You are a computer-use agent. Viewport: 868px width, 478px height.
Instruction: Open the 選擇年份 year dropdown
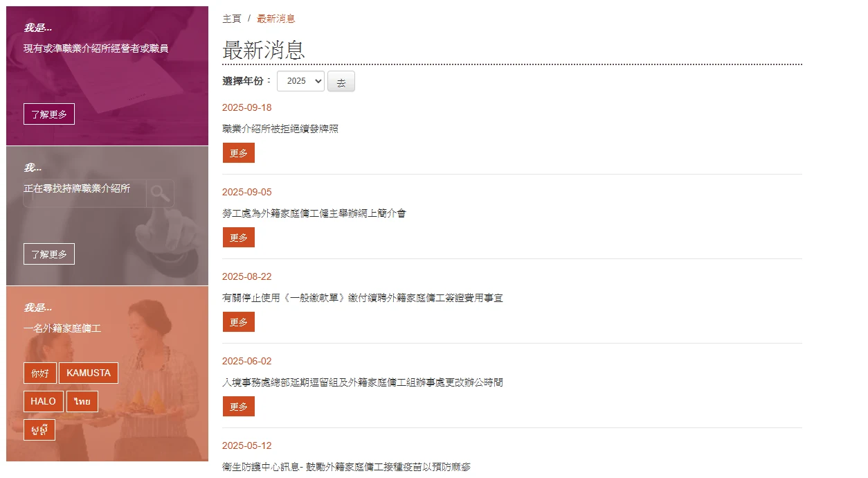pyautogui.click(x=300, y=81)
